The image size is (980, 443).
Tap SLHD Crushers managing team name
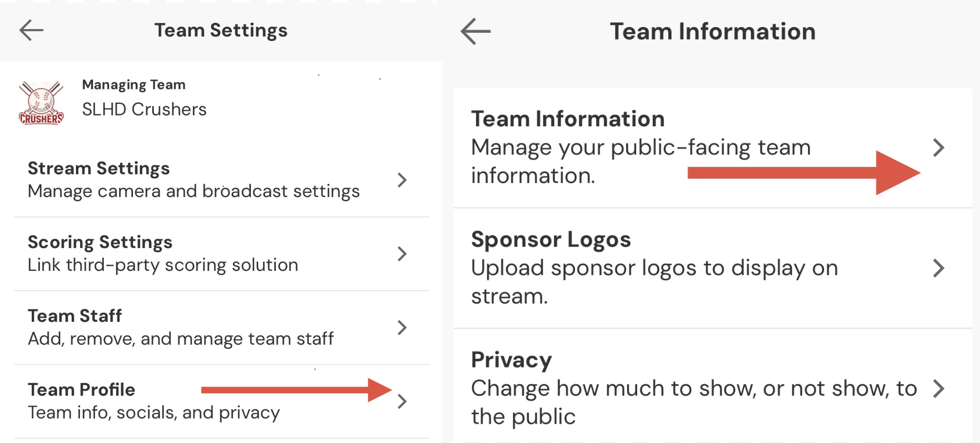(x=144, y=109)
